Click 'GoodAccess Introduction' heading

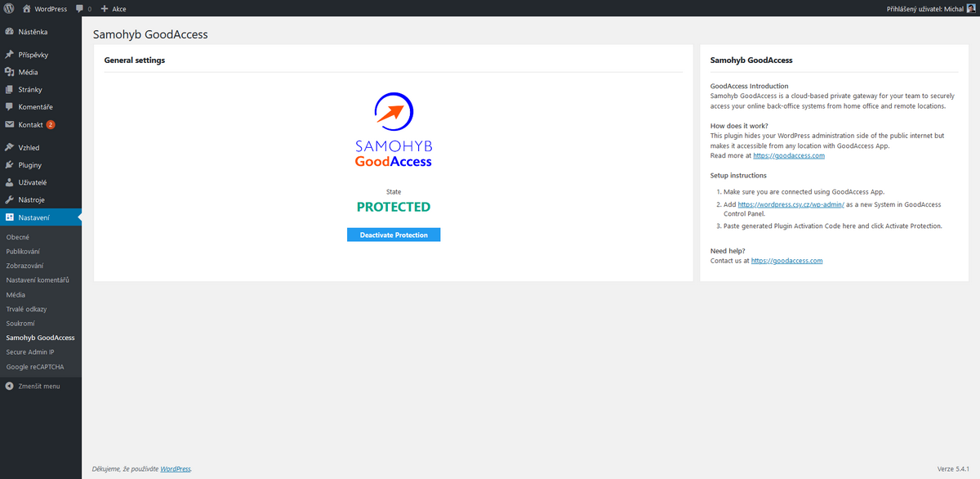tap(750, 86)
